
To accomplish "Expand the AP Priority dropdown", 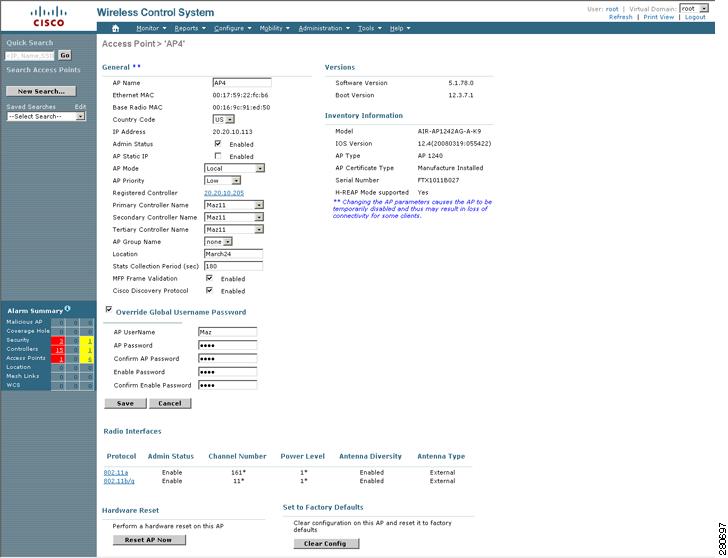I will point(222,181).
